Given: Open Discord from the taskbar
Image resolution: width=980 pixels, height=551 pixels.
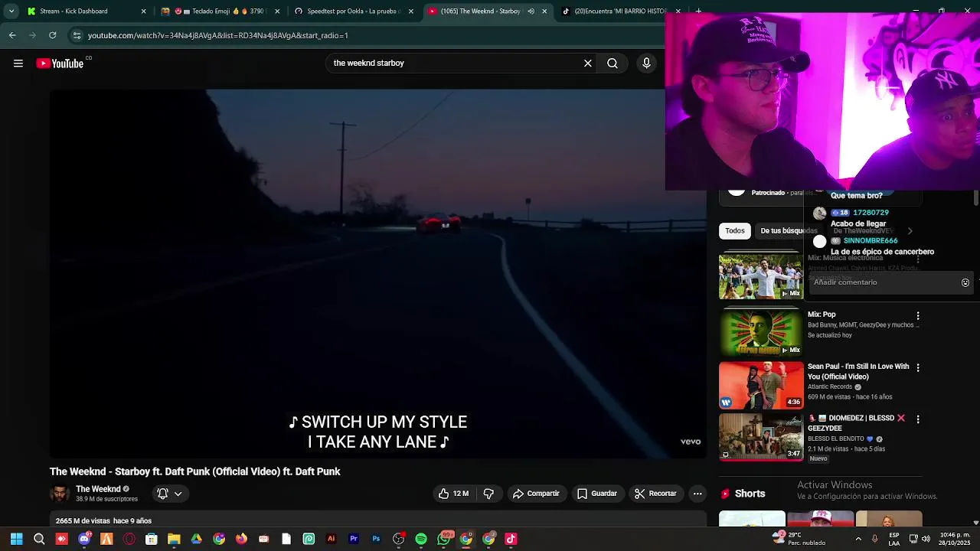Looking at the screenshot, I should click(84, 539).
